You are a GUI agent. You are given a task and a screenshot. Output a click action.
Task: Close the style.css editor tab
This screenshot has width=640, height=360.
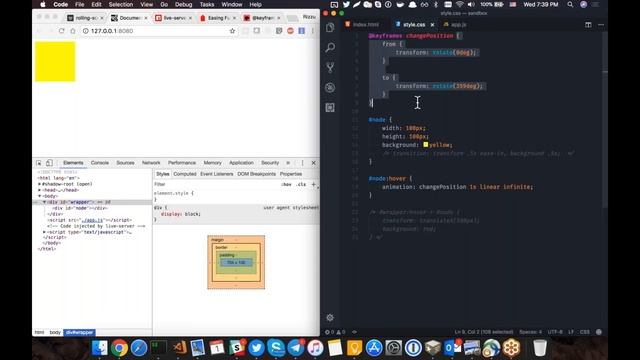pyautogui.click(x=432, y=25)
